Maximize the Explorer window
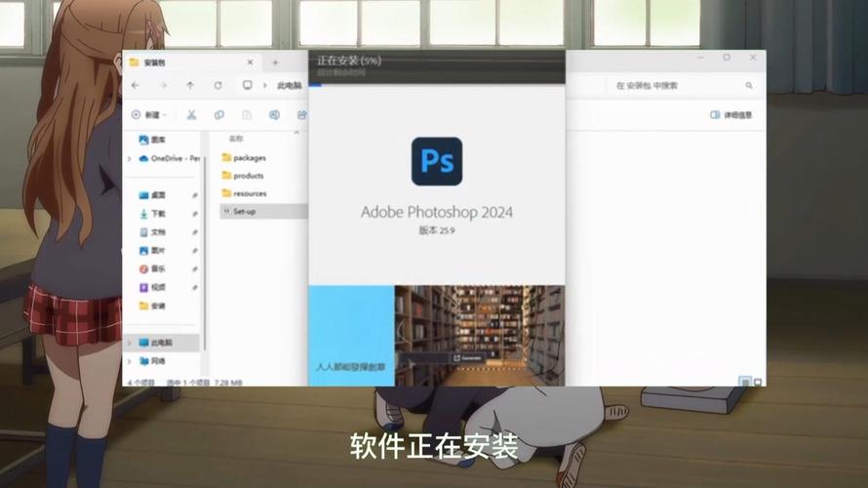 [x=727, y=58]
